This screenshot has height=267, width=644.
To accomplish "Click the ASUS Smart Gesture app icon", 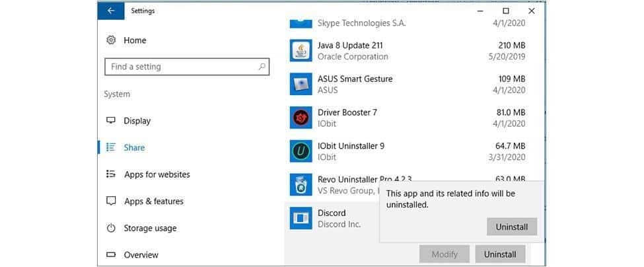I will [x=301, y=84].
